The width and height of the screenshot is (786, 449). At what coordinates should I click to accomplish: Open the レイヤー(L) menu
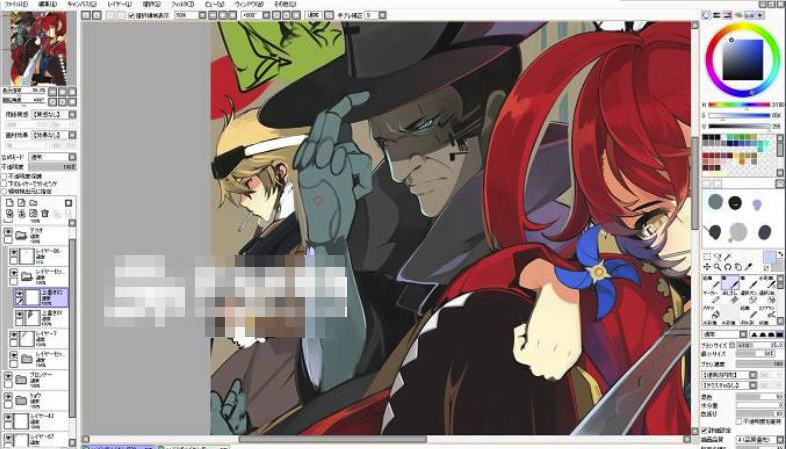coord(120,4)
